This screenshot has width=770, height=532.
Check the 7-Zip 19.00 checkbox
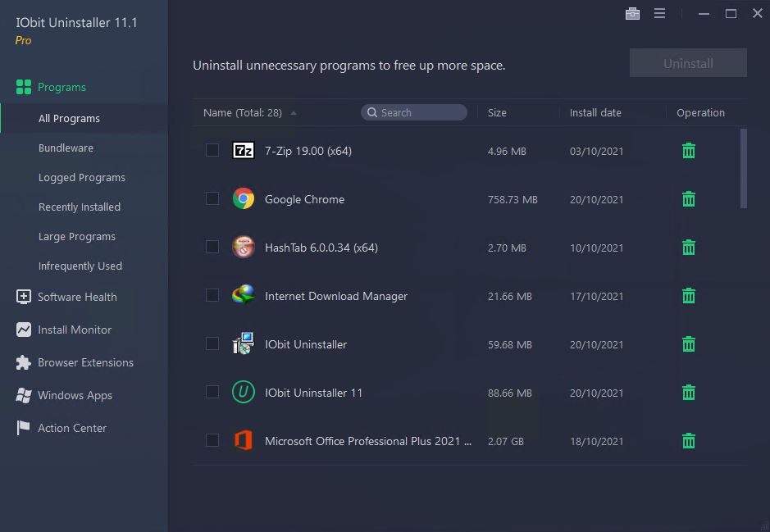pyautogui.click(x=212, y=150)
